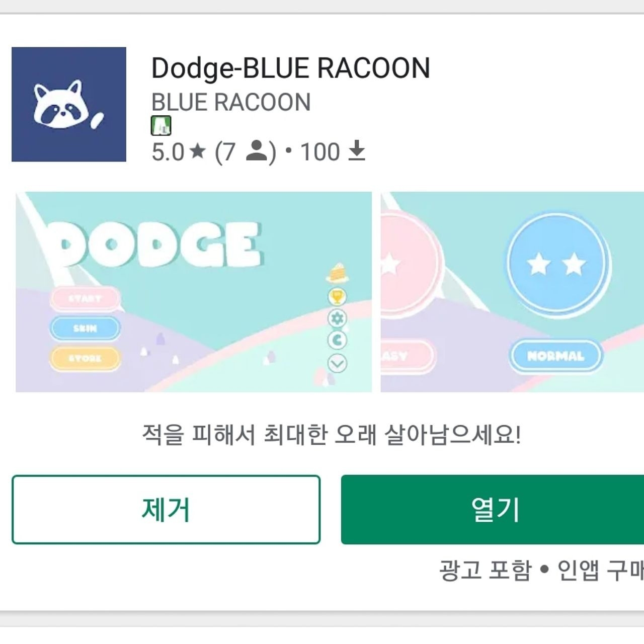
Task: Expand the down-chevron circle in the first screenshot
Action: pyautogui.click(x=337, y=363)
